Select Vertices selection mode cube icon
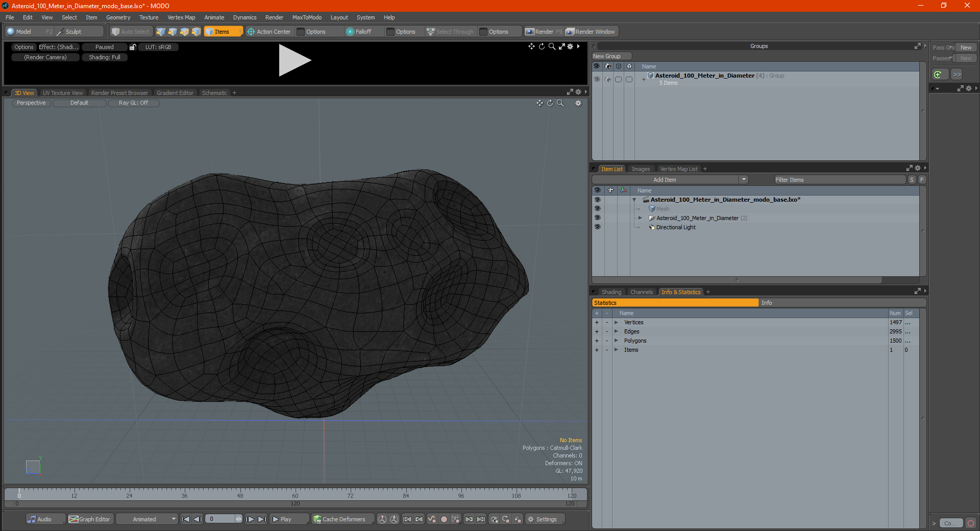Viewport: 980px width, 531px height. click(161, 32)
